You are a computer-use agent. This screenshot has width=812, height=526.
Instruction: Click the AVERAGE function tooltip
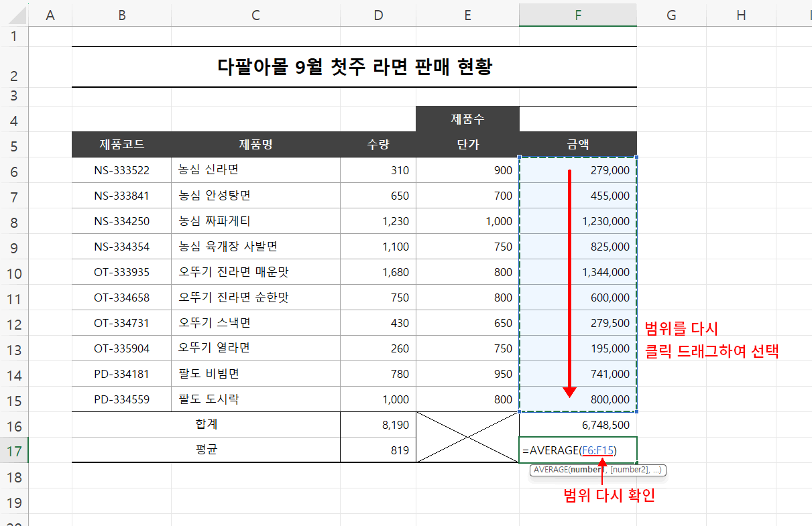click(x=597, y=470)
